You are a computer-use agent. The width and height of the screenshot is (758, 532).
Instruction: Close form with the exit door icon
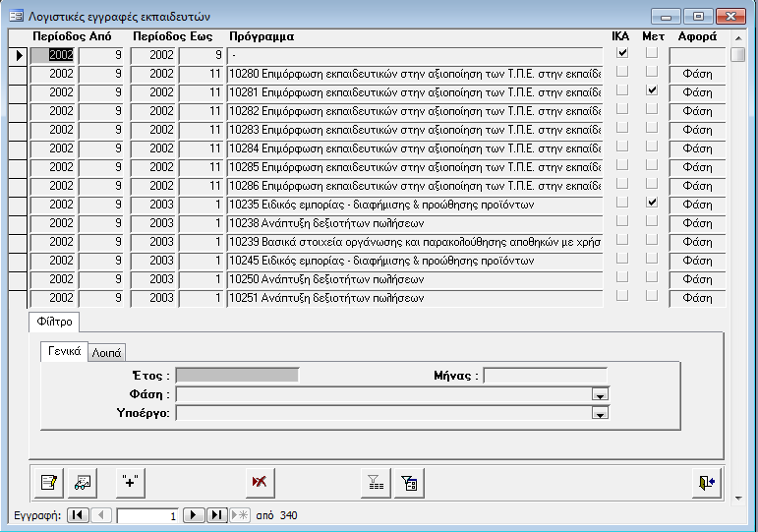(x=706, y=482)
